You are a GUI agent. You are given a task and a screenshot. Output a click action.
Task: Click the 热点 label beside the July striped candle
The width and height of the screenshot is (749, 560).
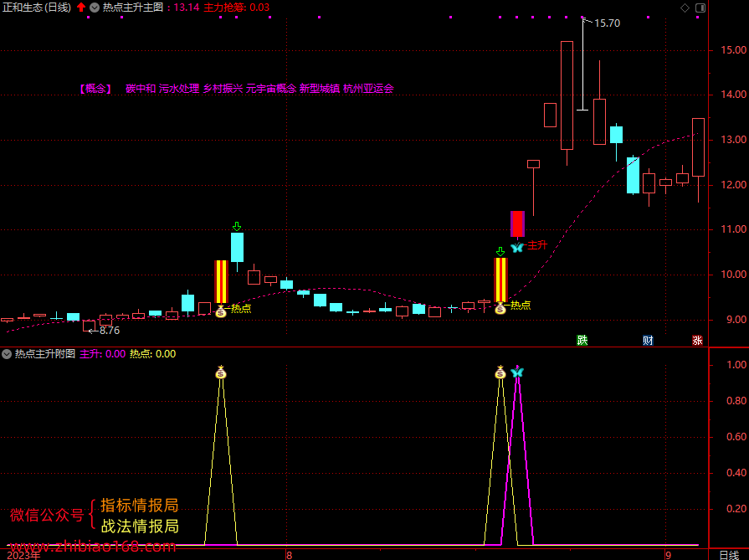(241, 308)
